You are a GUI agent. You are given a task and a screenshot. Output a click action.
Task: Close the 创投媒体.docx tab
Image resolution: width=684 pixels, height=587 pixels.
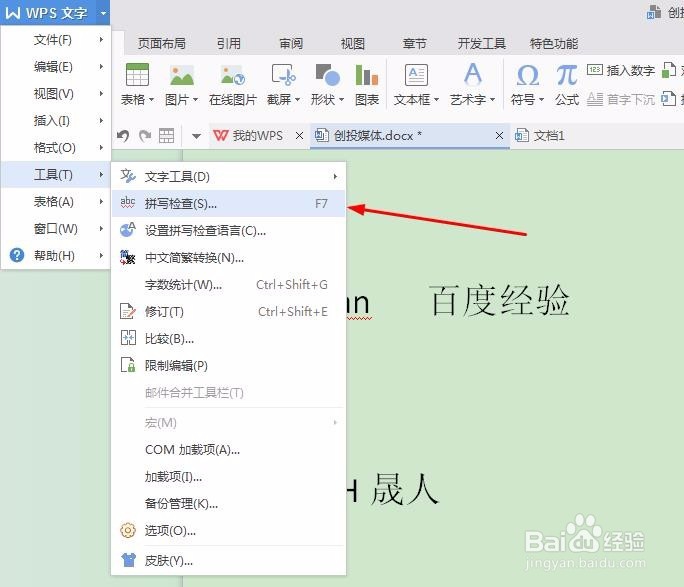(499, 136)
